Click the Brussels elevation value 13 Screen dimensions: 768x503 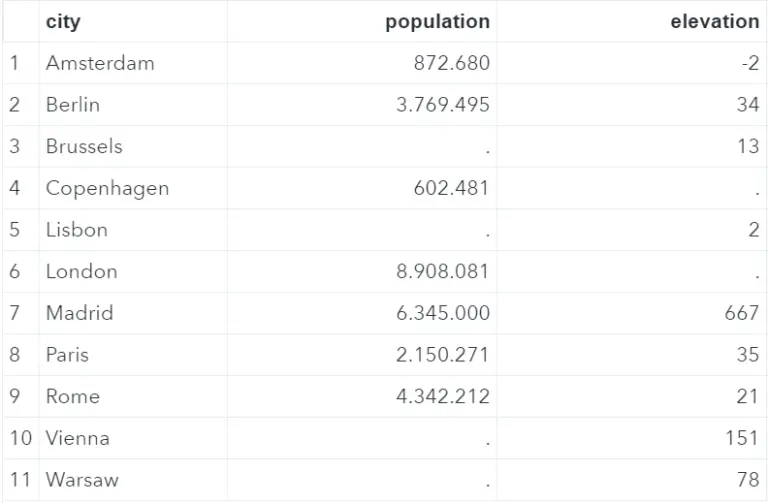tap(748, 146)
